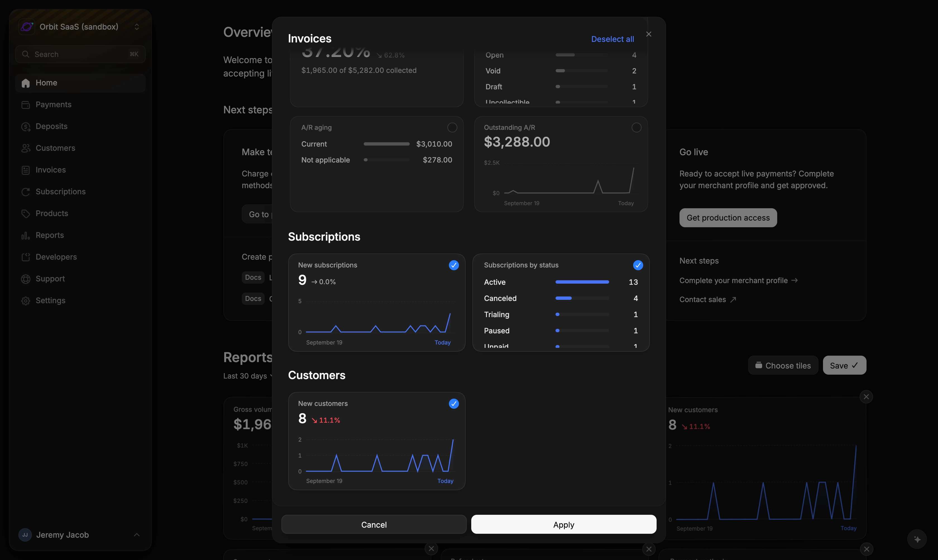Image resolution: width=938 pixels, height=560 pixels.
Task: Open Complete your merchant profile link
Action: tap(738, 280)
